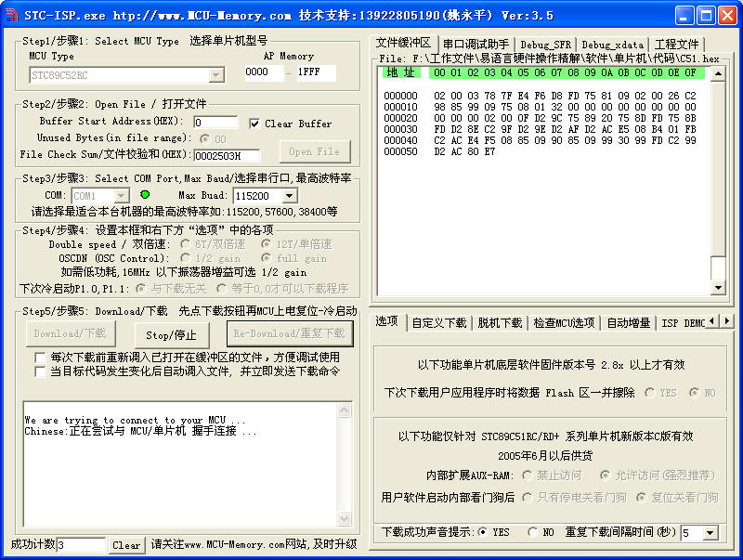Open the 脱机下载 tab
The image size is (743, 560).
pos(500,322)
